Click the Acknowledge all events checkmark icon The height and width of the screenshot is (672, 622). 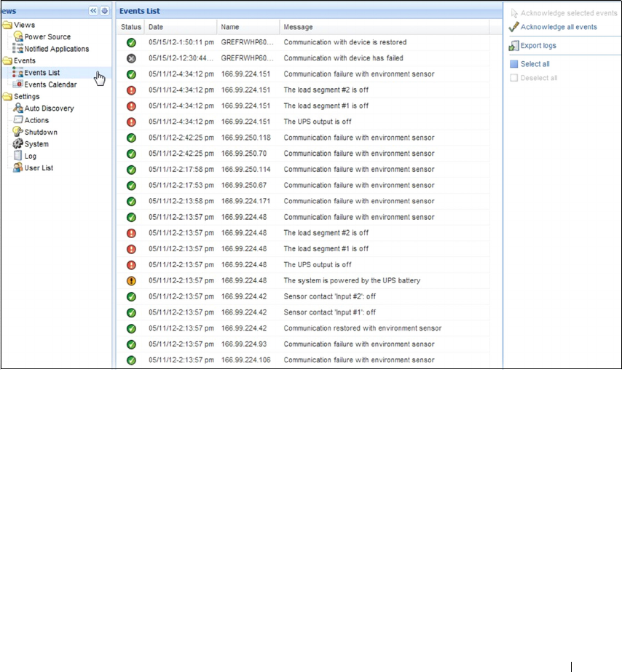coord(513,27)
